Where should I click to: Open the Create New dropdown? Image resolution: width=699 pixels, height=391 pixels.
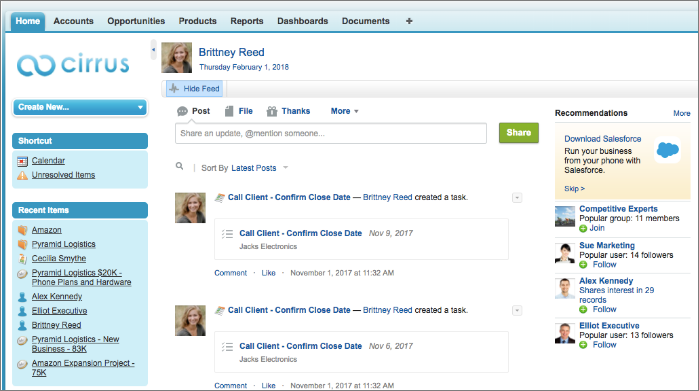(80, 107)
